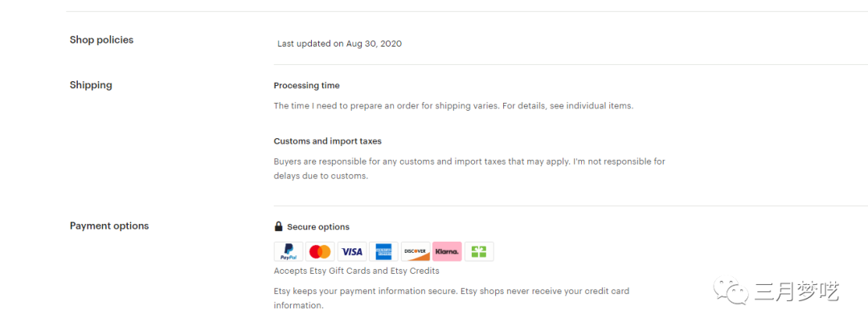The width and height of the screenshot is (868, 330).
Task: Click the Etsy keeps your payment information paragraph
Action: [x=451, y=297]
